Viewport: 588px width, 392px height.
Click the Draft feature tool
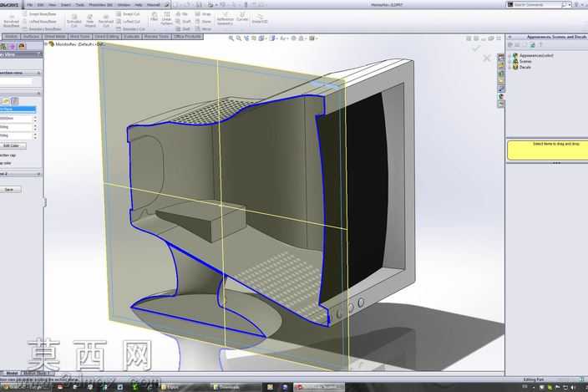pyautogui.click(x=183, y=22)
